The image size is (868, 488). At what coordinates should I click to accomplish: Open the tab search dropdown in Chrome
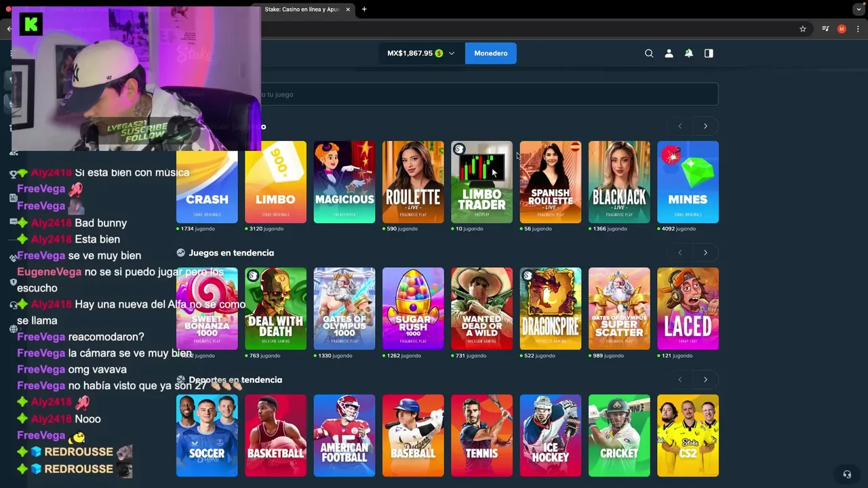coord(859,9)
